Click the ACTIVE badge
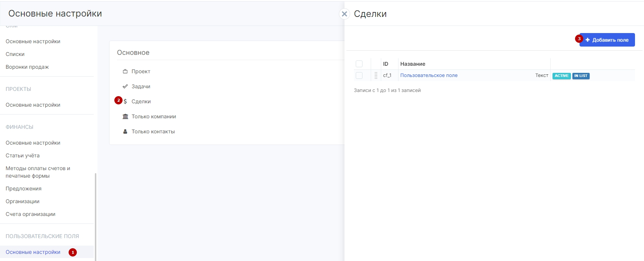 [562, 76]
